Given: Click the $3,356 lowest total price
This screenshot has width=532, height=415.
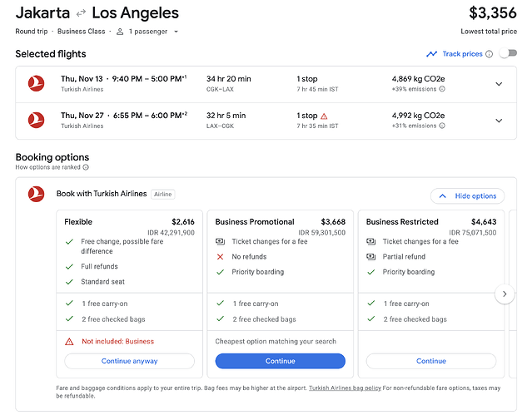Looking at the screenshot, I should tap(493, 13).
